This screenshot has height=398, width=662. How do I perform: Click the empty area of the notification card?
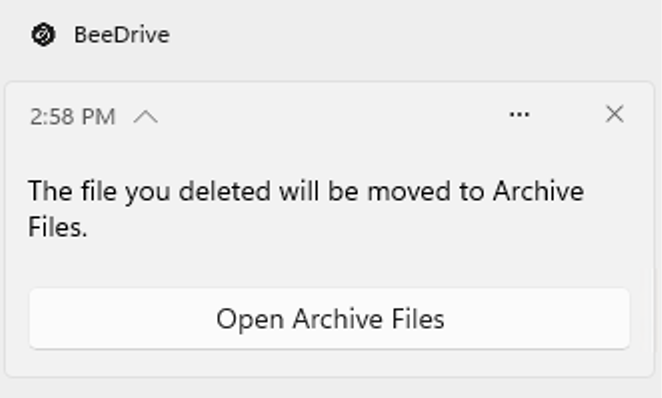click(x=329, y=264)
